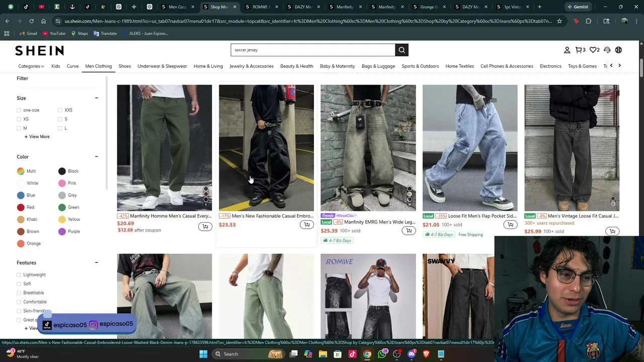Check the L size filter
The image size is (644, 362).
tap(60, 128)
